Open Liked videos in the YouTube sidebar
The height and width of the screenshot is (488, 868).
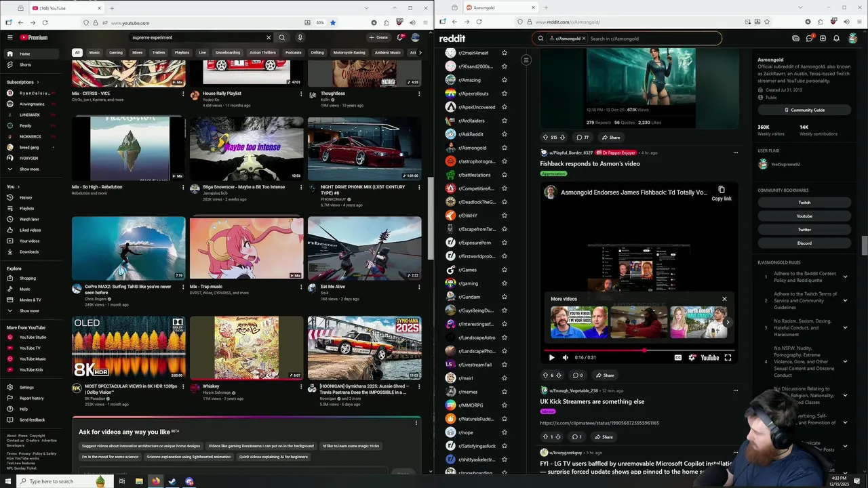pyautogui.click(x=30, y=230)
